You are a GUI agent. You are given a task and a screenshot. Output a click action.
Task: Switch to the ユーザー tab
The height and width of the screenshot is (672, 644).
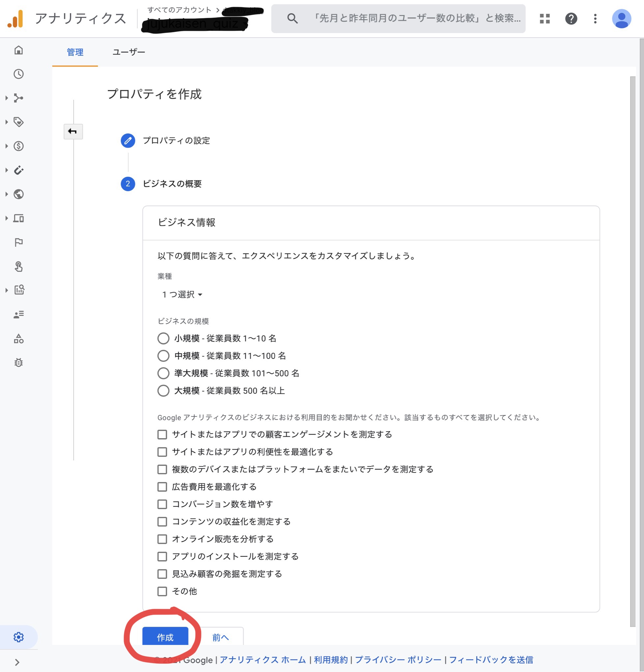pyautogui.click(x=129, y=52)
